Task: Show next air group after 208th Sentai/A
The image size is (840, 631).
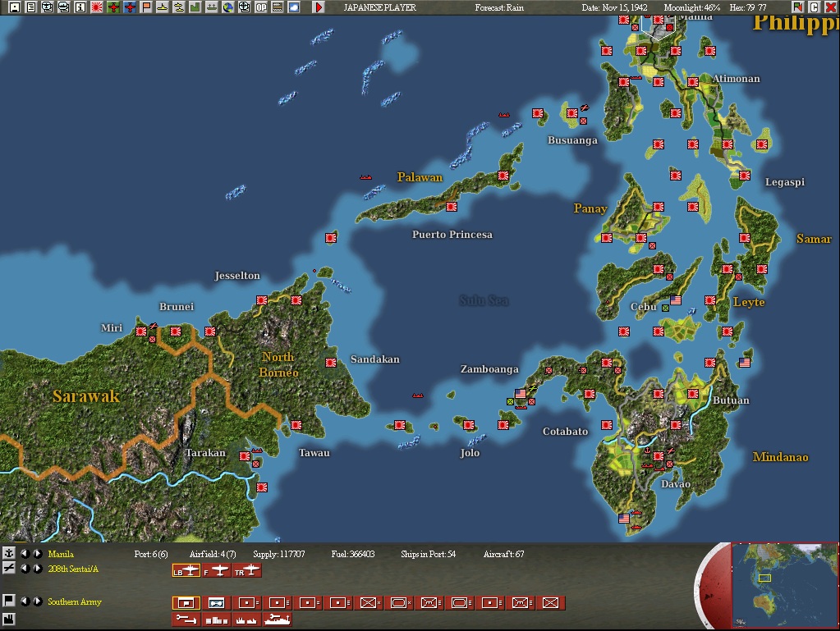Action: point(38,569)
